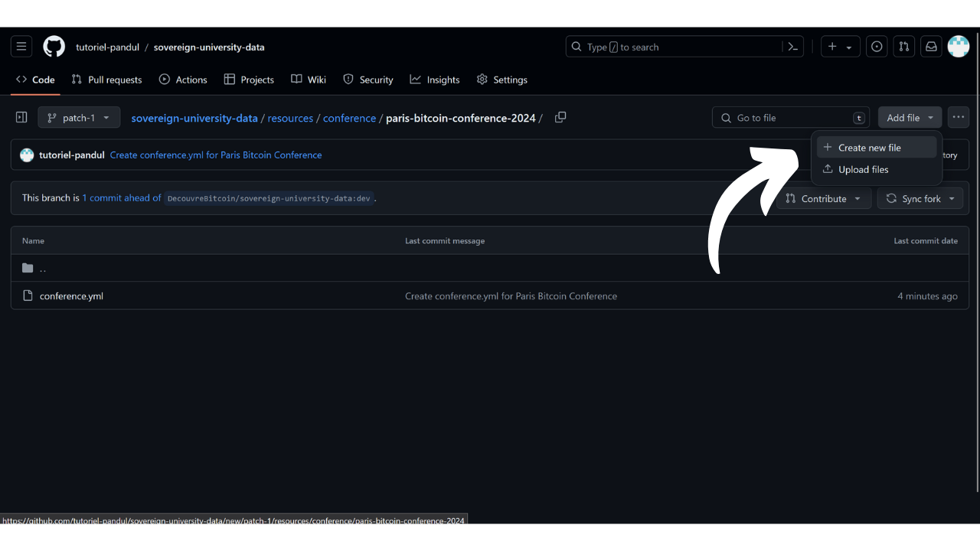The image size is (980, 551).
Task: Select Upload files menu option
Action: 877,169
